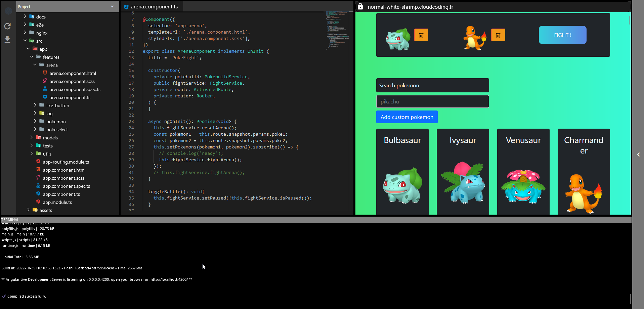Focus the pikachu search input field

[432, 101]
